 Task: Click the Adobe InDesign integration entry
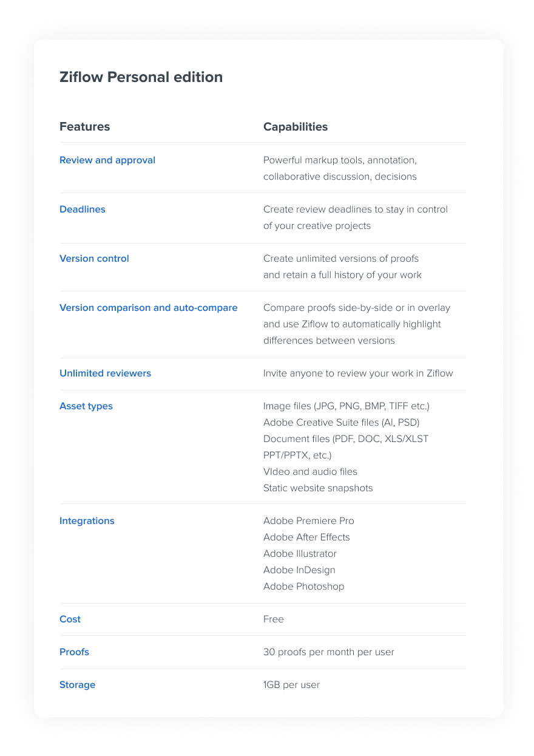point(299,570)
